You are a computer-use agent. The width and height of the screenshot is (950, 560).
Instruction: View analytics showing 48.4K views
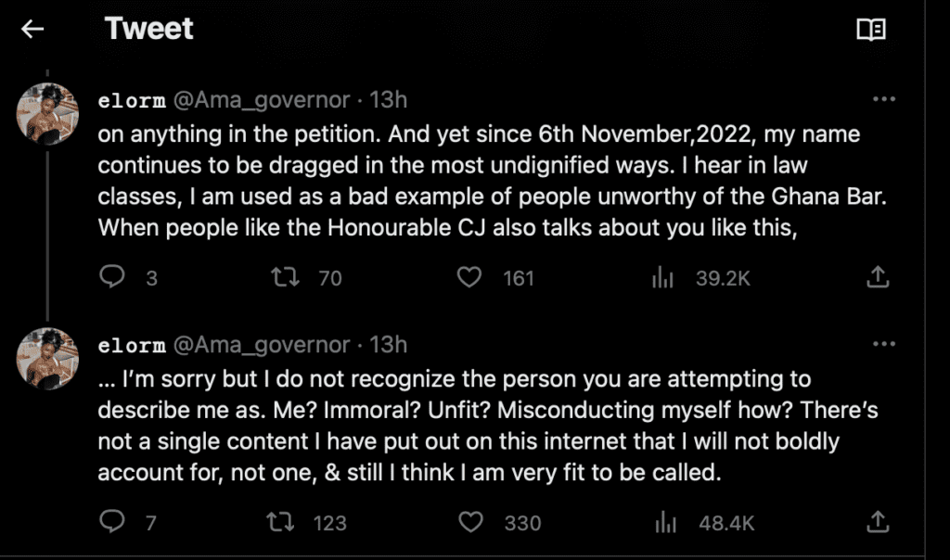coord(664,522)
